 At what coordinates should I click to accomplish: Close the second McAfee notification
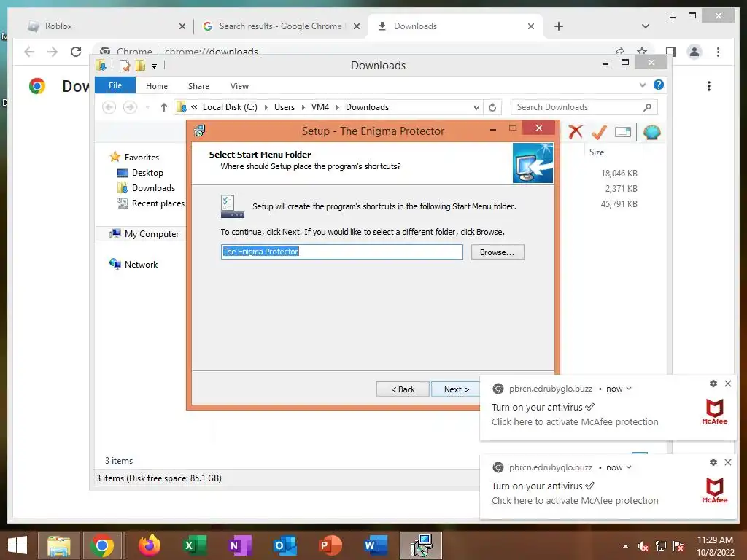pos(728,462)
